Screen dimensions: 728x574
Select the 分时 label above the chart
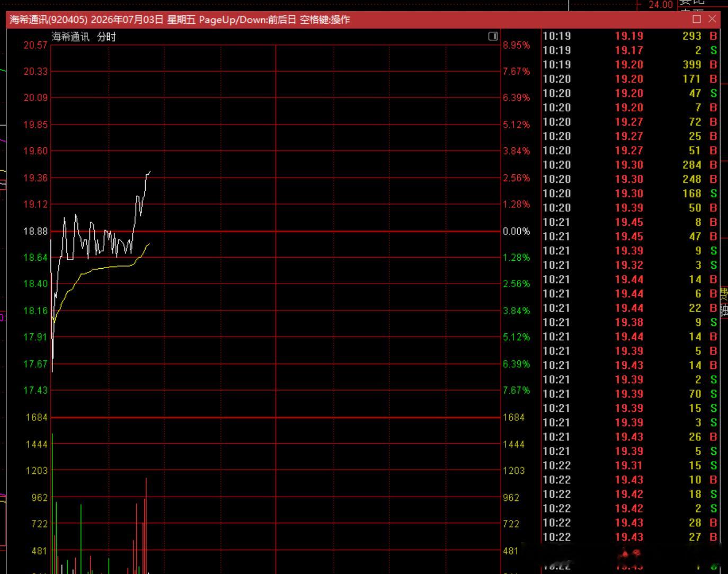[x=106, y=37]
